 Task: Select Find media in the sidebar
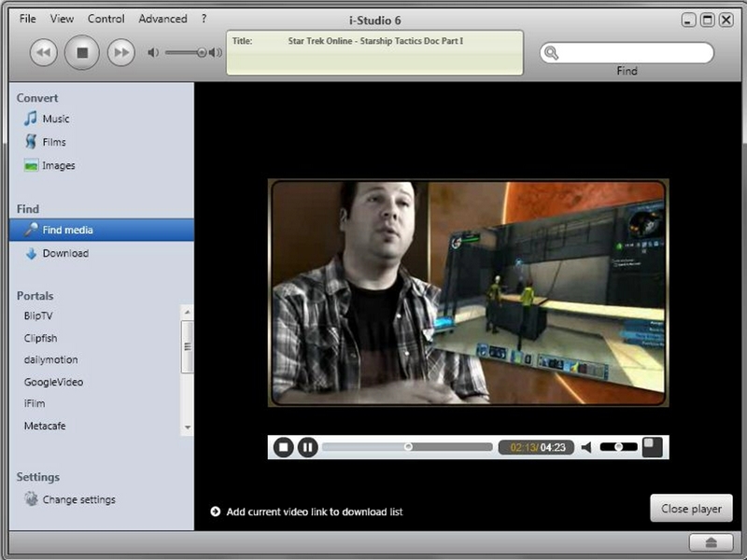click(102, 230)
